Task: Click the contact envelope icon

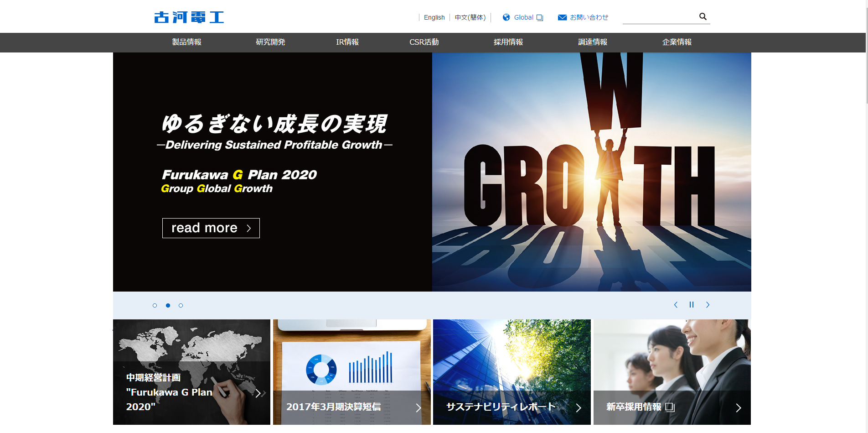Action: pyautogui.click(x=562, y=17)
